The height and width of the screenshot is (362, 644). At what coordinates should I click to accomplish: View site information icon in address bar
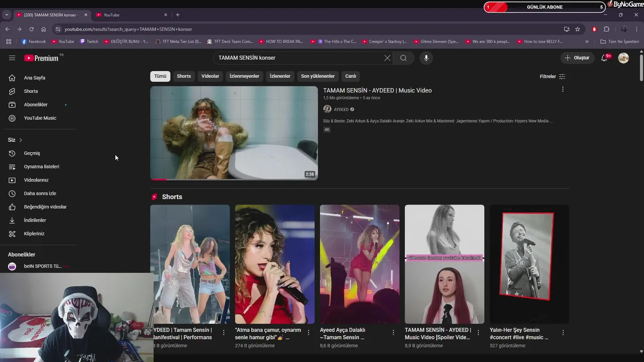point(58,29)
